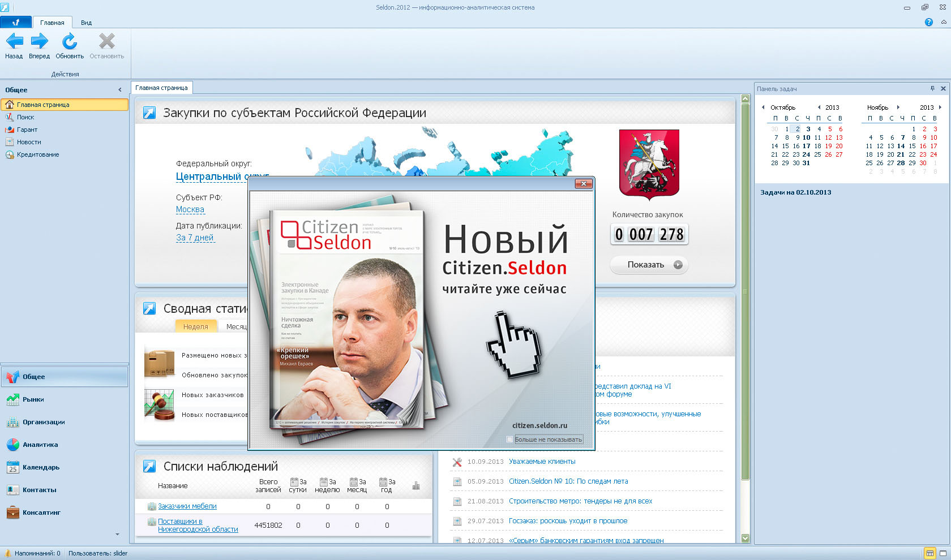The image size is (951, 560).
Task: Switch to the Организации navigation section
Action: click(x=65, y=422)
